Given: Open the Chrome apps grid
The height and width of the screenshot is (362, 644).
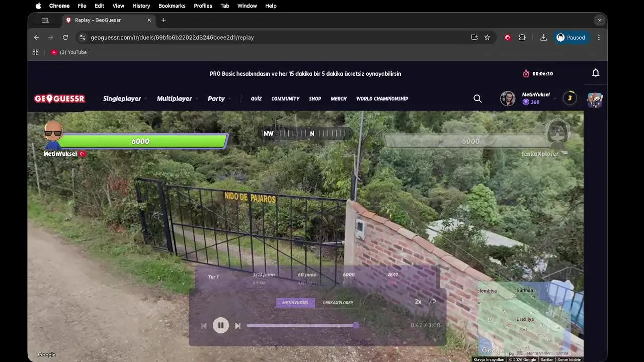Looking at the screenshot, I should pos(36,52).
